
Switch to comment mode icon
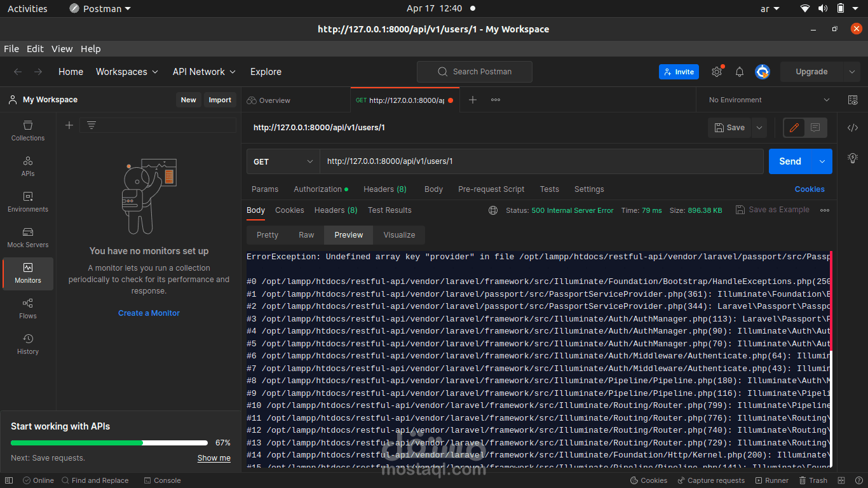(x=815, y=128)
